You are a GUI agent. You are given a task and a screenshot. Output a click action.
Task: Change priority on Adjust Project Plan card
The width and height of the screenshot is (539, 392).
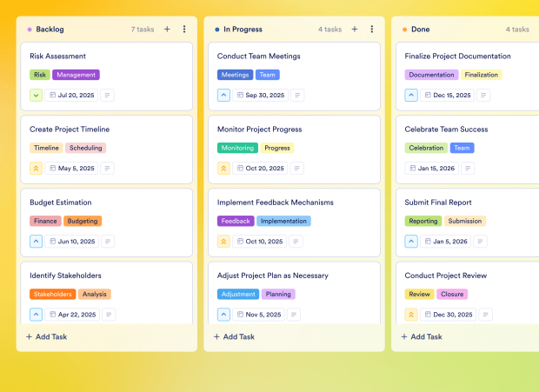[223, 315]
